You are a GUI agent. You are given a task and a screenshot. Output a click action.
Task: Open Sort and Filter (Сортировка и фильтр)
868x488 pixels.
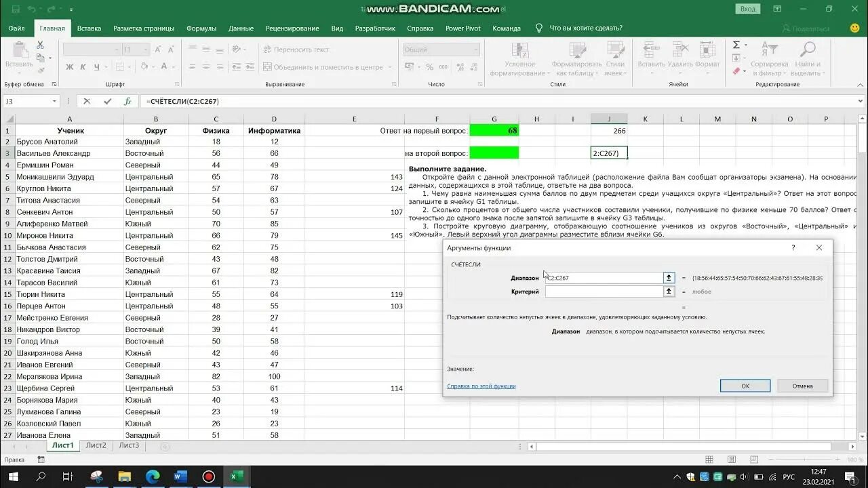[x=769, y=59]
